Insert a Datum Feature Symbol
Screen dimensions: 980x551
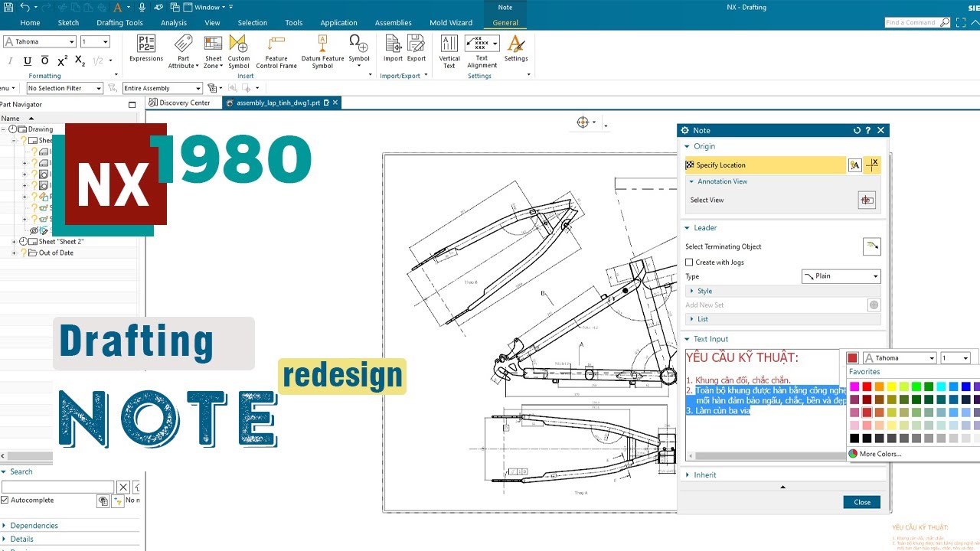click(322, 51)
